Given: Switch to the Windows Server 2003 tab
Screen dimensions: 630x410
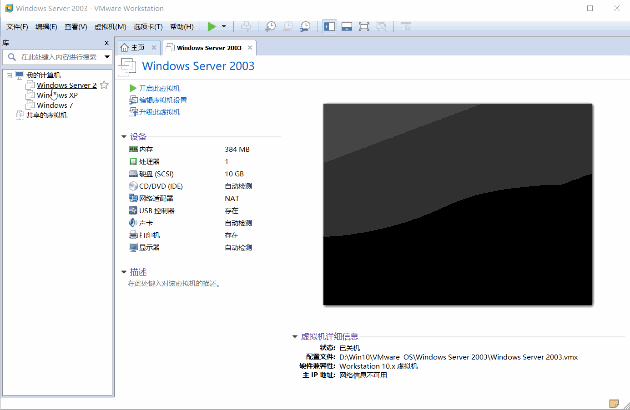Looking at the screenshot, I should [x=209, y=47].
